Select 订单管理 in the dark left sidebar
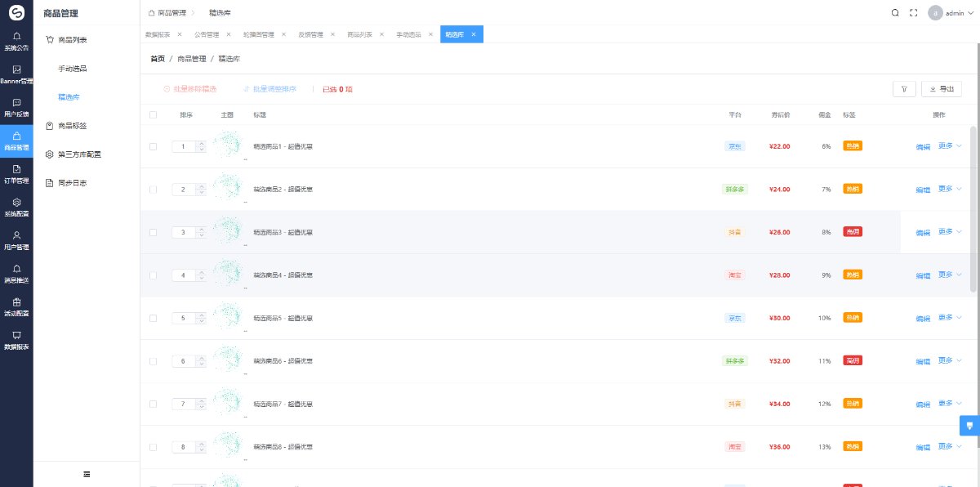 click(16, 174)
